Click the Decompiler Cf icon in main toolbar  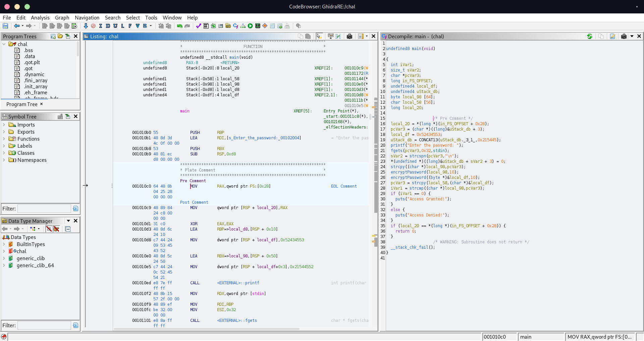click(x=235, y=26)
